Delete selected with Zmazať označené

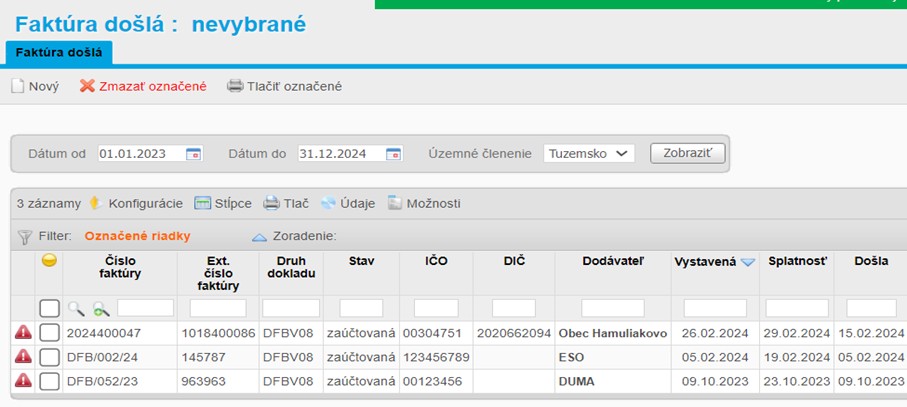click(x=143, y=87)
